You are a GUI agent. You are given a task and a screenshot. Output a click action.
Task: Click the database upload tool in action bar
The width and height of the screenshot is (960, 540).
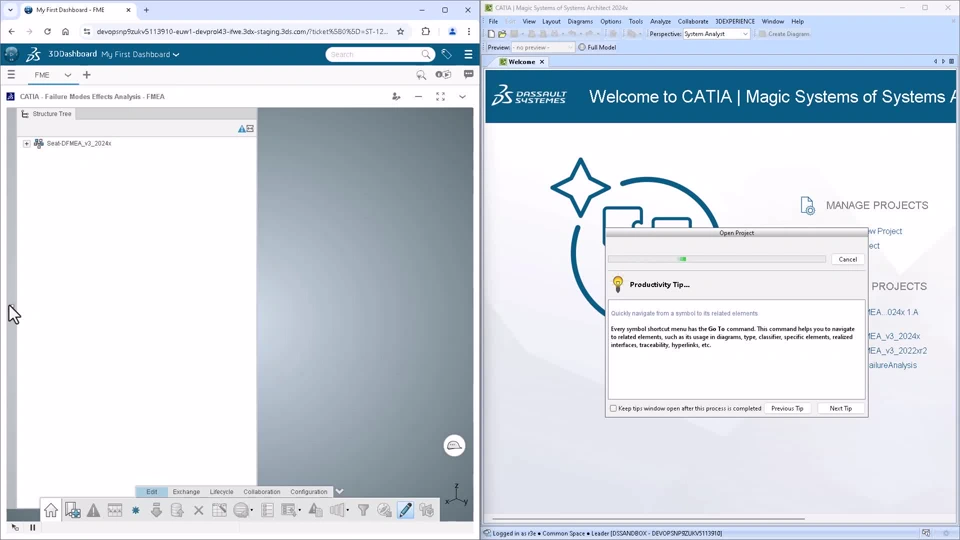177,510
